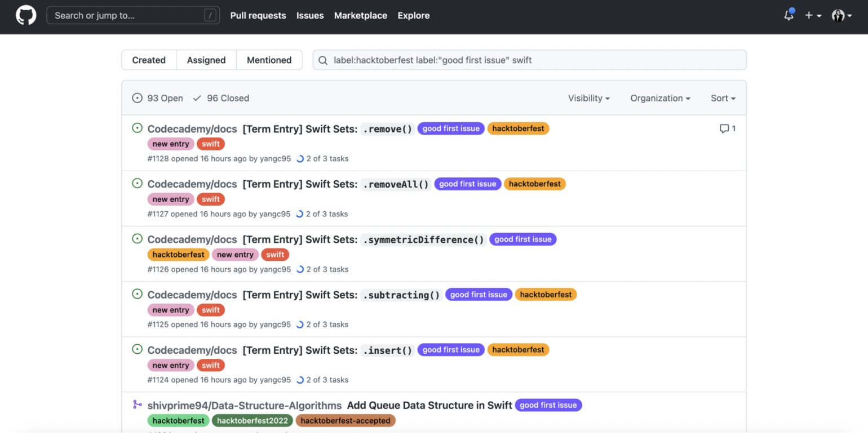Open the Swift Sets .subtracting() issue title
Screen dimensions: 868x436
pyautogui.click(x=343, y=295)
